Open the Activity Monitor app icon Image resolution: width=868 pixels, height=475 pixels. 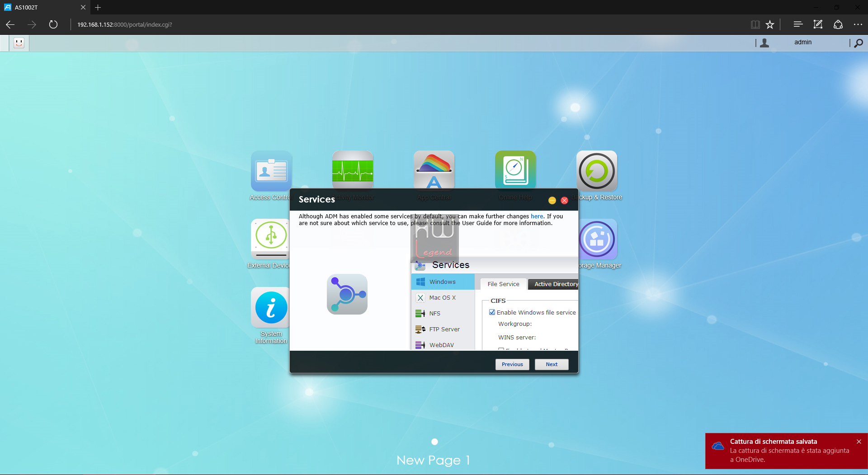pos(353,170)
